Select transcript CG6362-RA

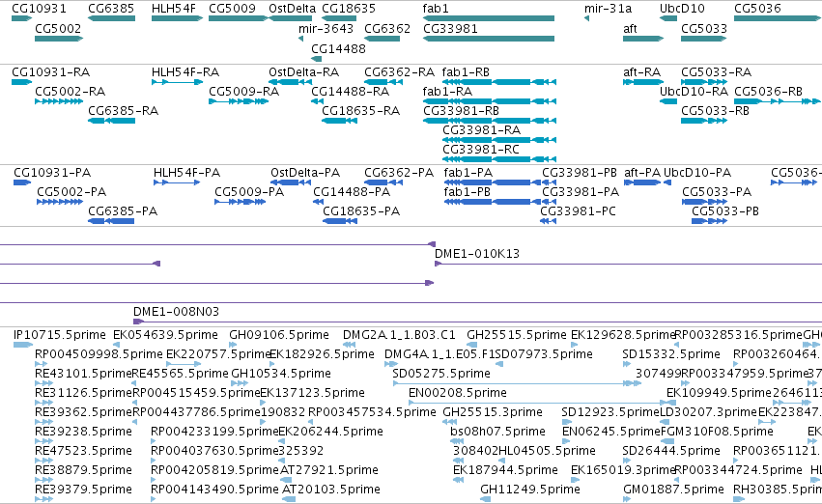pos(400,71)
